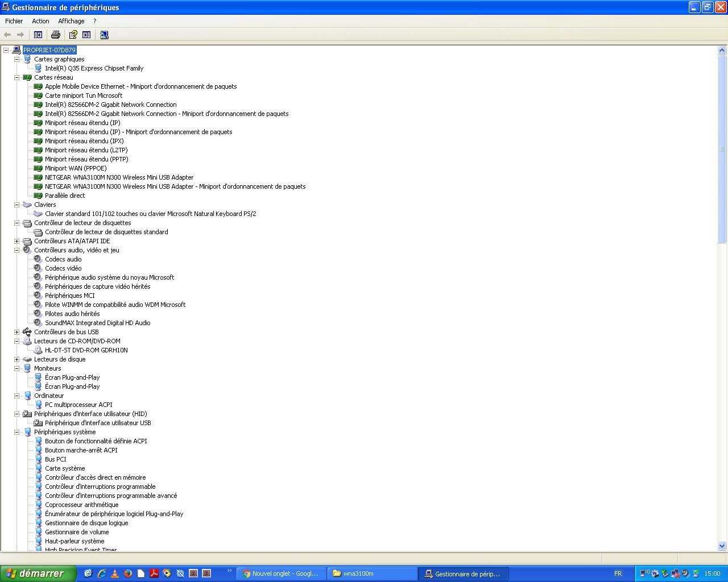
Task: Select Miniport WAN (PPPOE)
Action: point(76,168)
